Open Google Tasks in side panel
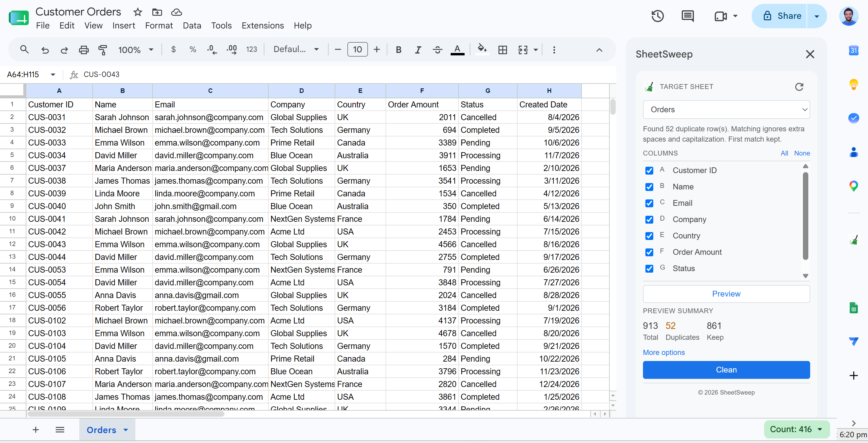Viewport: 868px width, 443px height. (x=853, y=118)
